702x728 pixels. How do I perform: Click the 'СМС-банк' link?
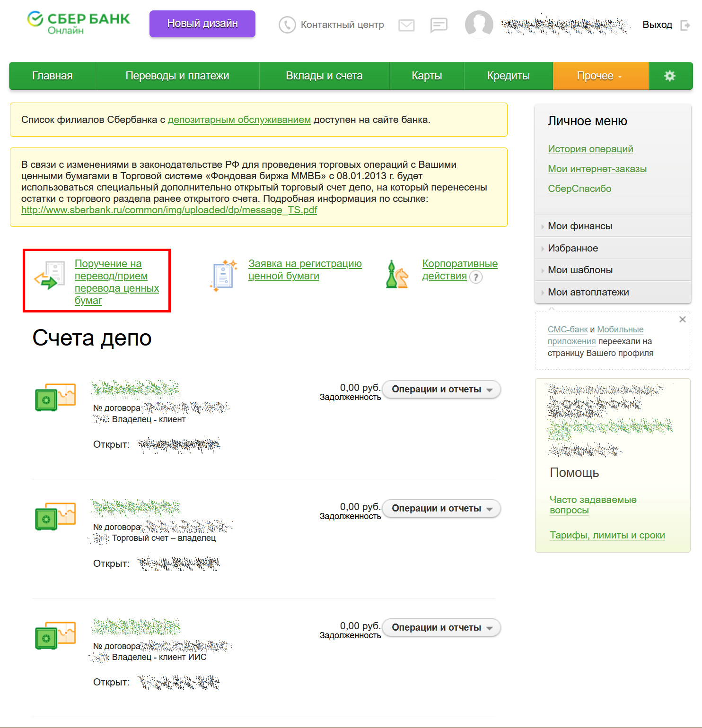tap(568, 329)
